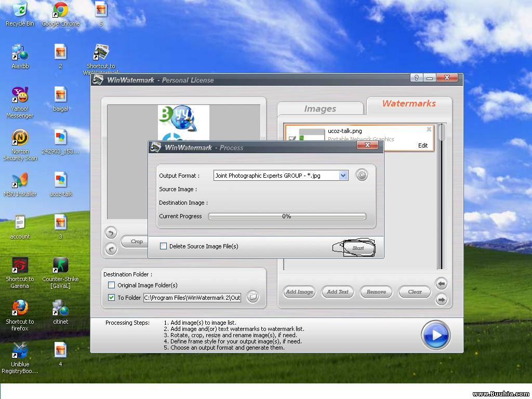This screenshot has height=399, width=532.
Task: Expand the Output Format dropdown
Action: click(x=343, y=176)
